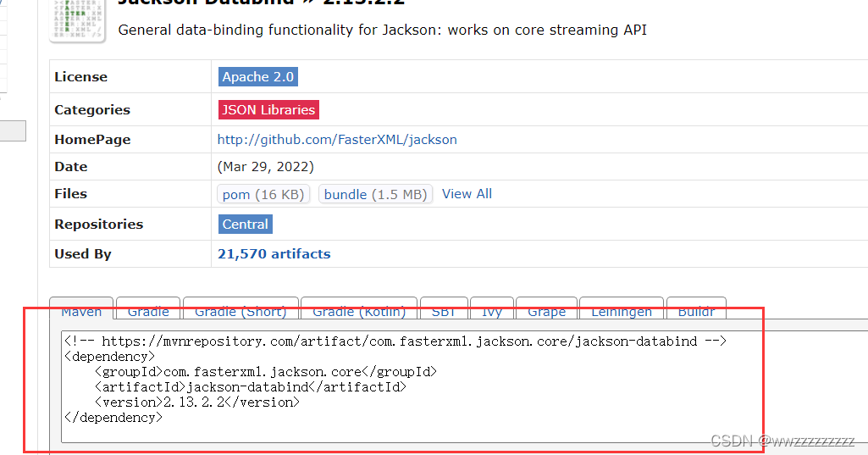Click the artifactId jackson-databind line in snippet

coord(251,387)
